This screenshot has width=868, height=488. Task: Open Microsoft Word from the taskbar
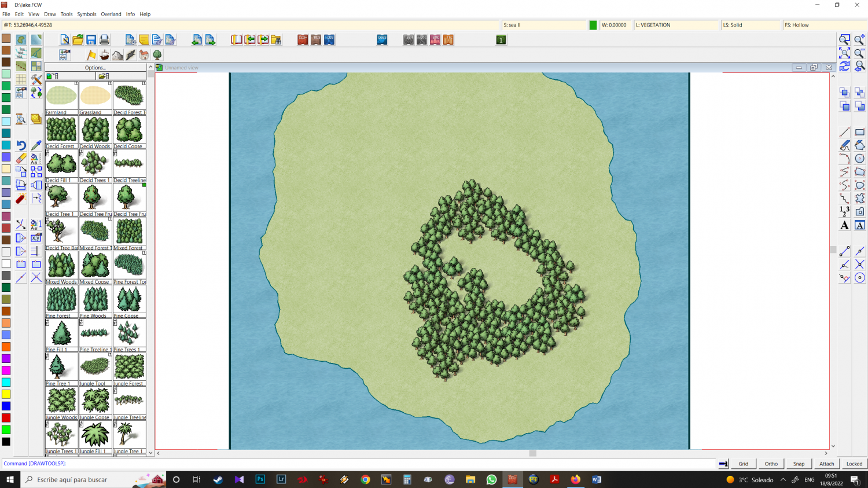(x=597, y=479)
